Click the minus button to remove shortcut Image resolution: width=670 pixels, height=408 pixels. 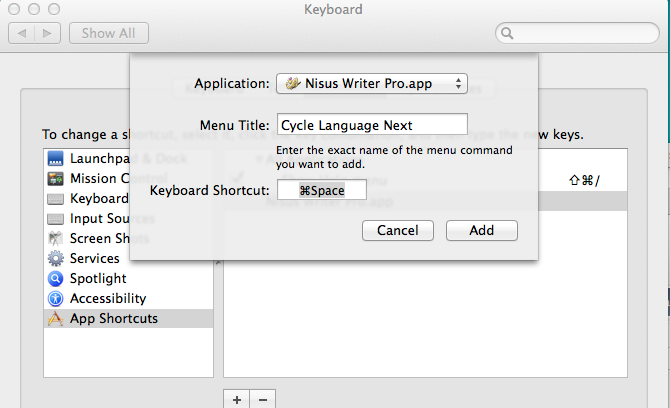coord(263,399)
